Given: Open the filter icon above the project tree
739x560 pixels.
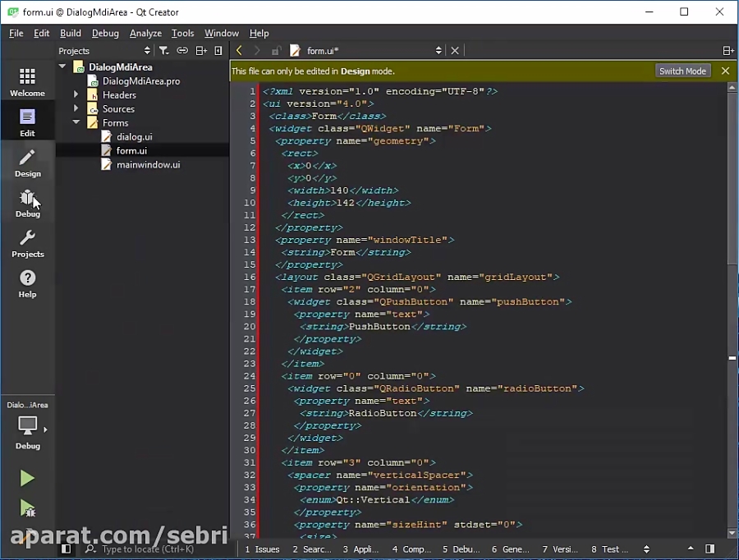Looking at the screenshot, I should coord(164,50).
